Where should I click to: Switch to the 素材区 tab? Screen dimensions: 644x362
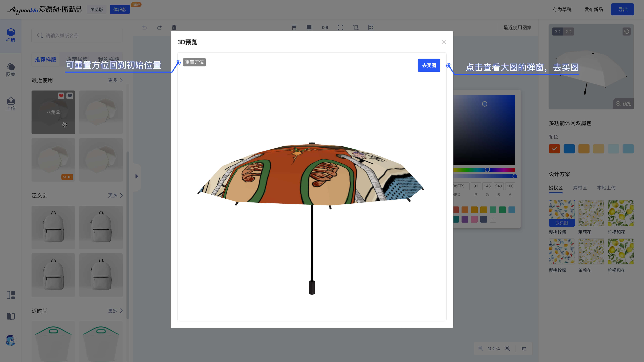click(x=580, y=188)
